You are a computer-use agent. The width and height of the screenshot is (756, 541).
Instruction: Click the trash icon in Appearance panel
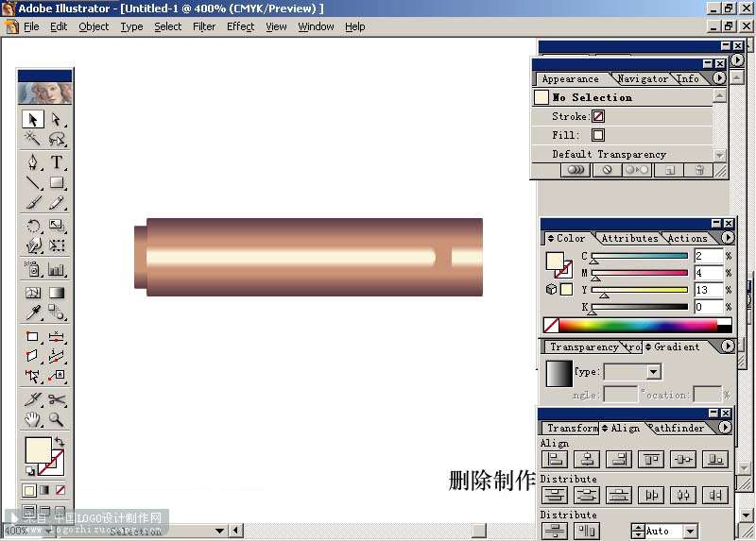tap(699, 170)
